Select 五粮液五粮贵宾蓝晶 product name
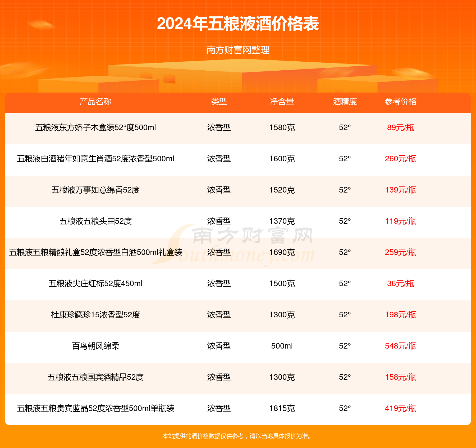This screenshot has width=476, height=448. coord(95,408)
